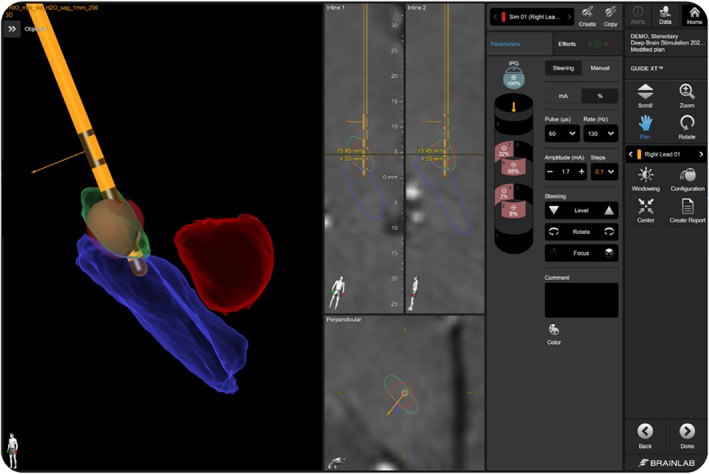This screenshot has height=474, width=709.
Task: Open lead Configuration
Action: [687, 179]
